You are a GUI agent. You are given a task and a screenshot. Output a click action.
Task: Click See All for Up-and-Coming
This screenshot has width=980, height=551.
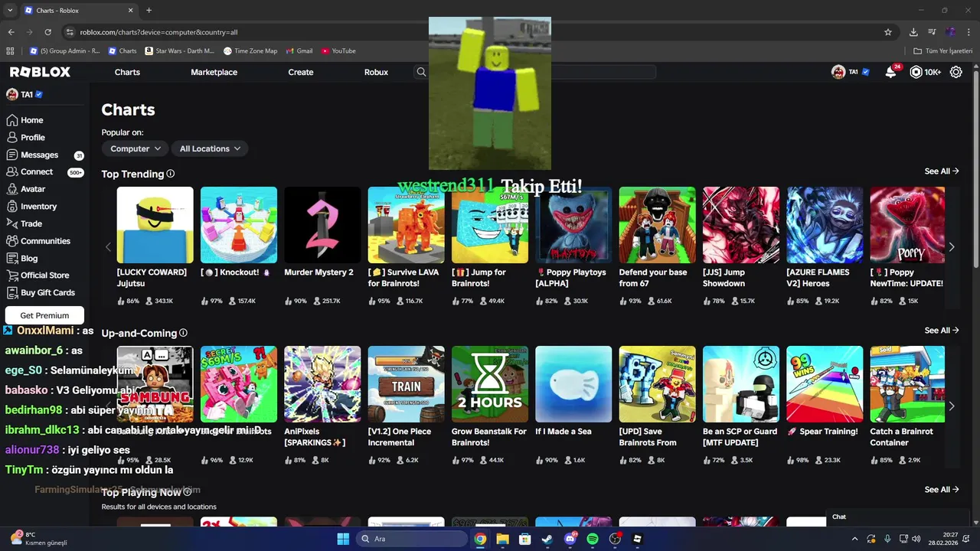point(942,331)
